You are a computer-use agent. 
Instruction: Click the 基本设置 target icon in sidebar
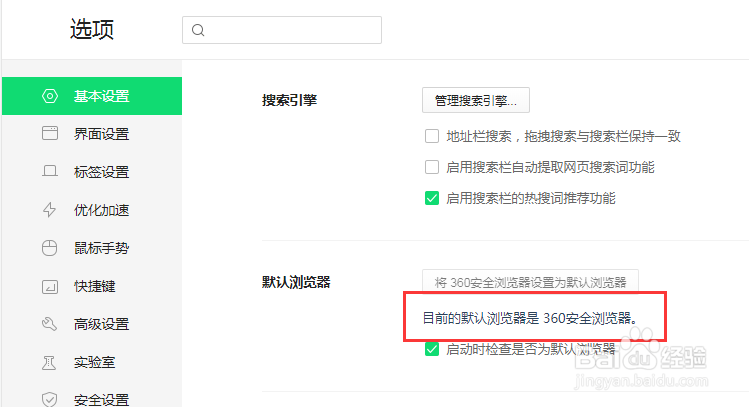pyautogui.click(x=50, y=96)
